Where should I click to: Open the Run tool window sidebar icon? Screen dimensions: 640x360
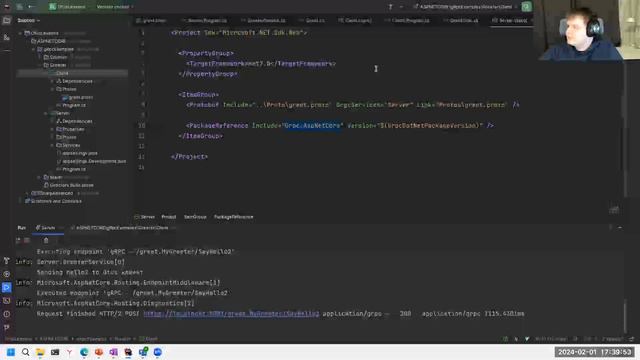(x=7, y=287)
